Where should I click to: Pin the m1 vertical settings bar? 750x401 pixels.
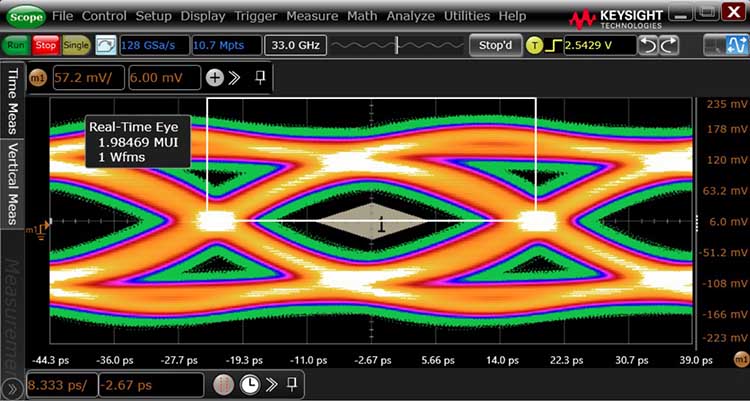point(260,78)
